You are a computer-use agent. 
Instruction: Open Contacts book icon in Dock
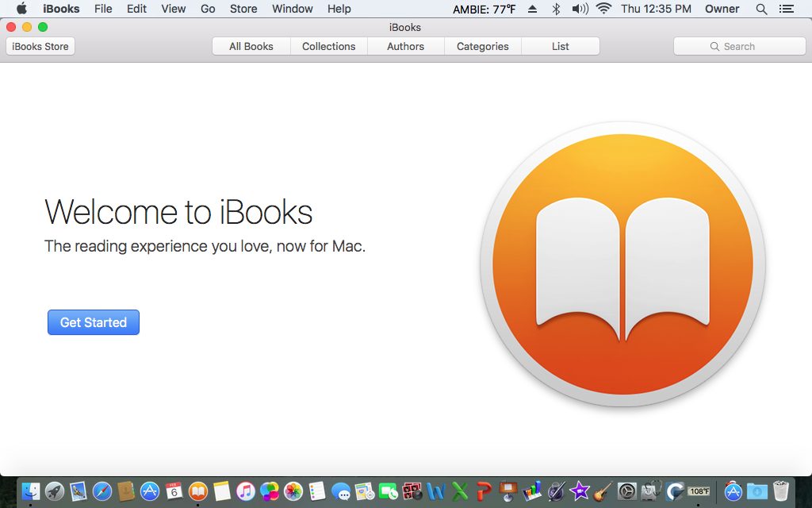[x=126, y=491]
